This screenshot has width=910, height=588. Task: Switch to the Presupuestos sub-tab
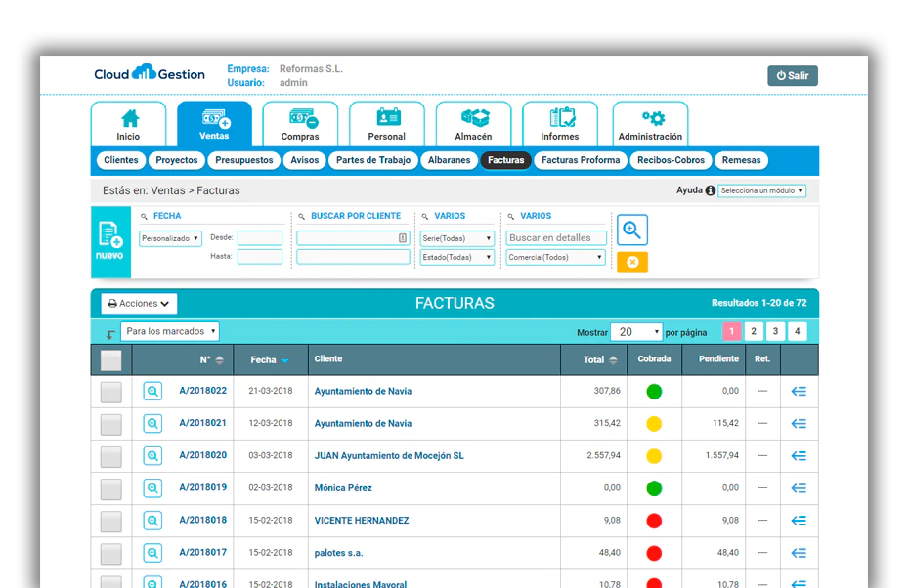pyautogui.click(x=243, y=160)
